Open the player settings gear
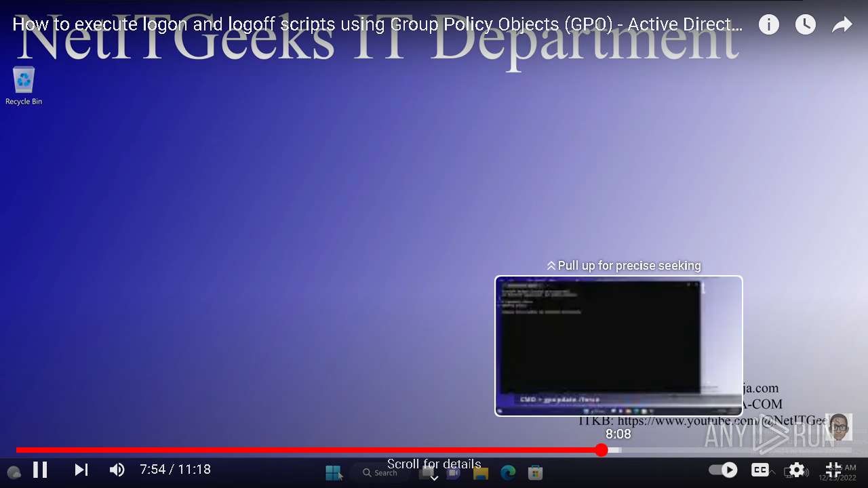The image size is (868, 488). [x=796, y=469]
